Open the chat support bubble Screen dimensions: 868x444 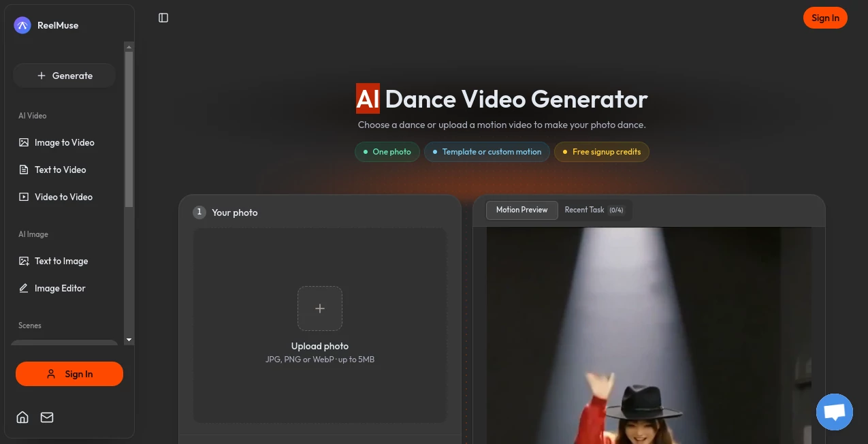tap(835, 412)
